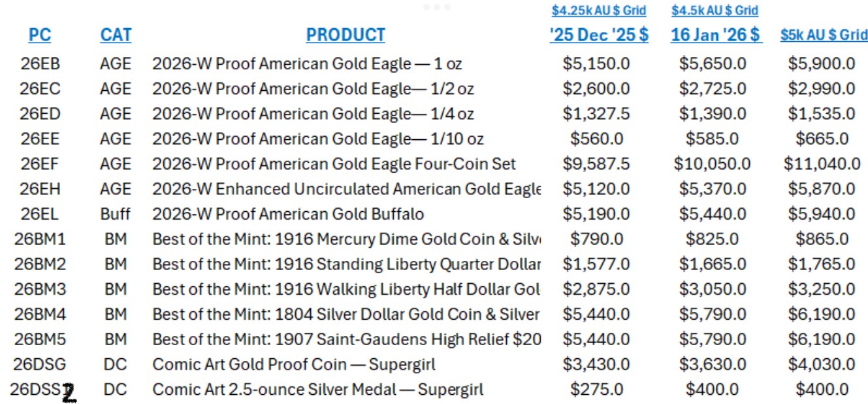Select product code 26EB cell
868x404 pixels.
click(x=40, y=63)
